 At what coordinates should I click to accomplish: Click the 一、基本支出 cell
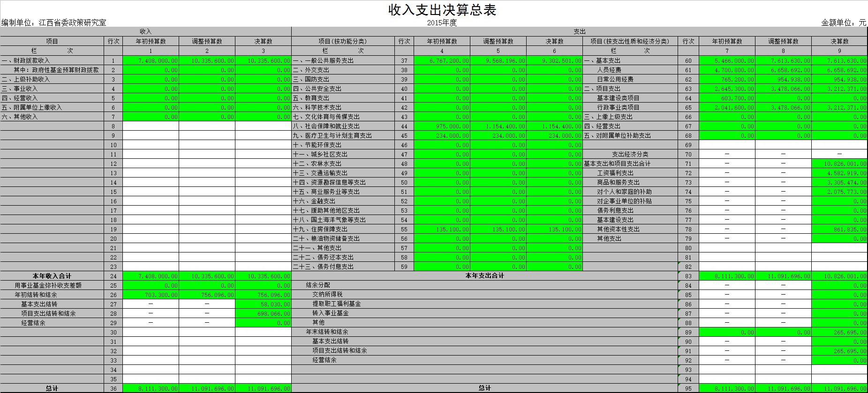[x=630, y=60]
